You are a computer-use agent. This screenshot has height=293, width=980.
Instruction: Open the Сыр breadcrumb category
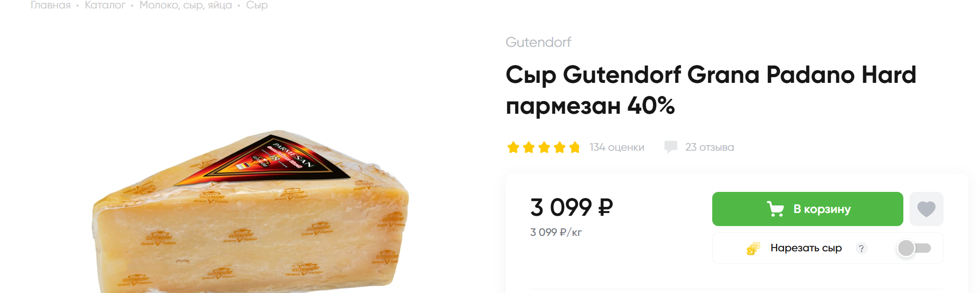[x=257, y=5]
